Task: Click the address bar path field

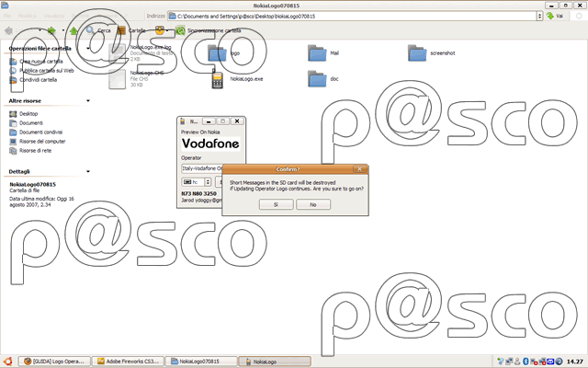Action: [x=353, y=16]
